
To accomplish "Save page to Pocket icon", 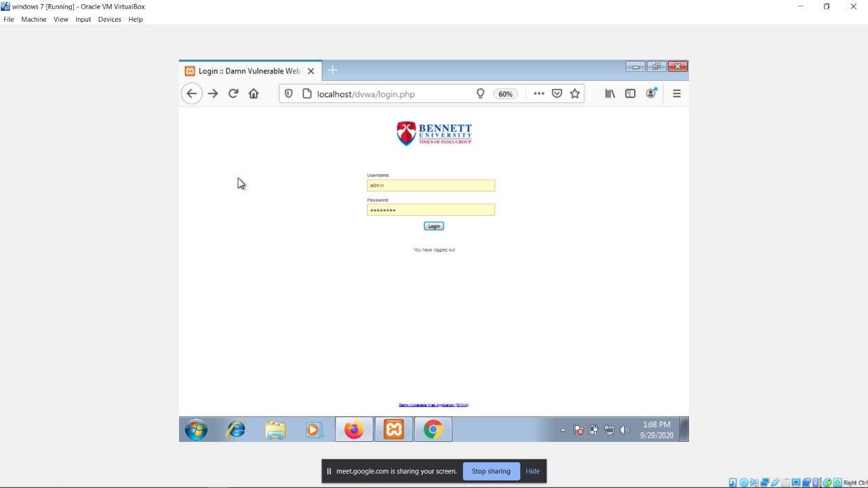I will (557, 94).
